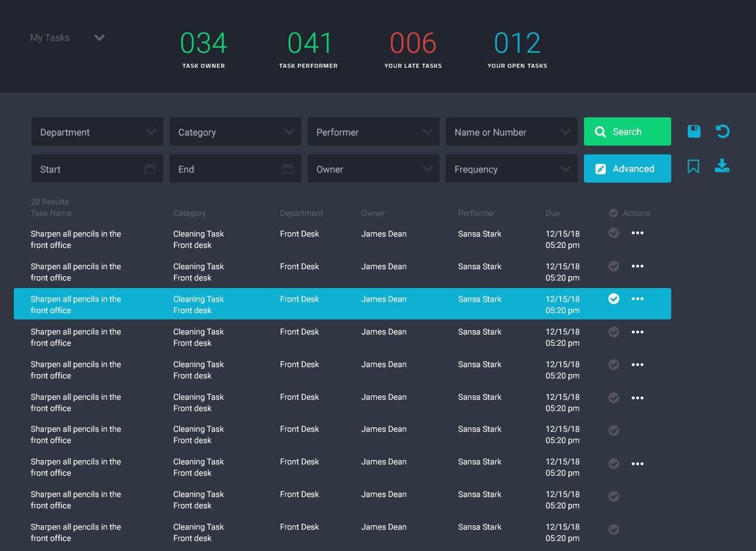Sort by the Performer column header
Viewport: 756px width, 551px height.
click(477, 213)
